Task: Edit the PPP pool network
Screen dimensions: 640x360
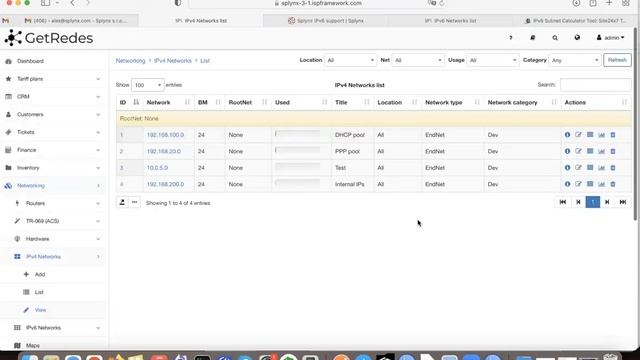Action: tap(578, 151)
